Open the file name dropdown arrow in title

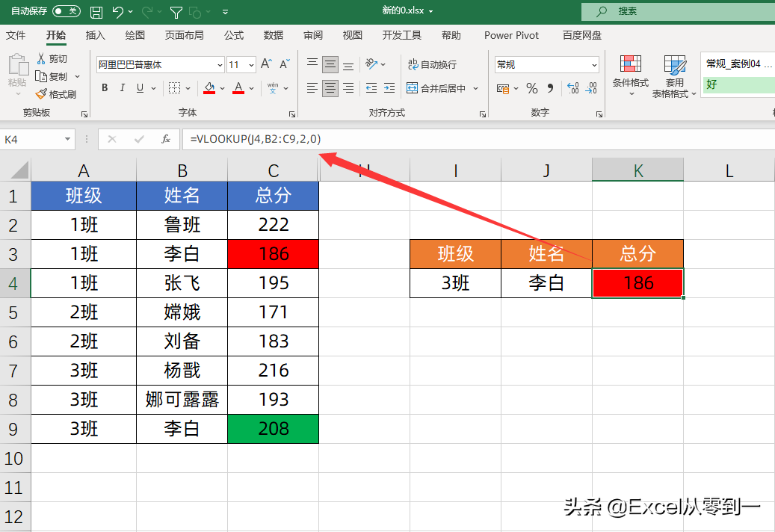[x=430, y=11]
